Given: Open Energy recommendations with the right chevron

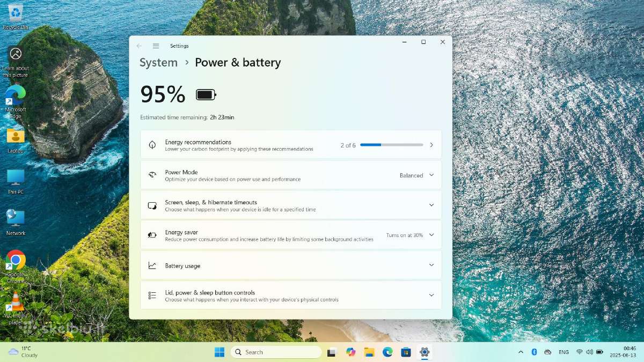Looking at the screenshot, I should pos(431,145).
